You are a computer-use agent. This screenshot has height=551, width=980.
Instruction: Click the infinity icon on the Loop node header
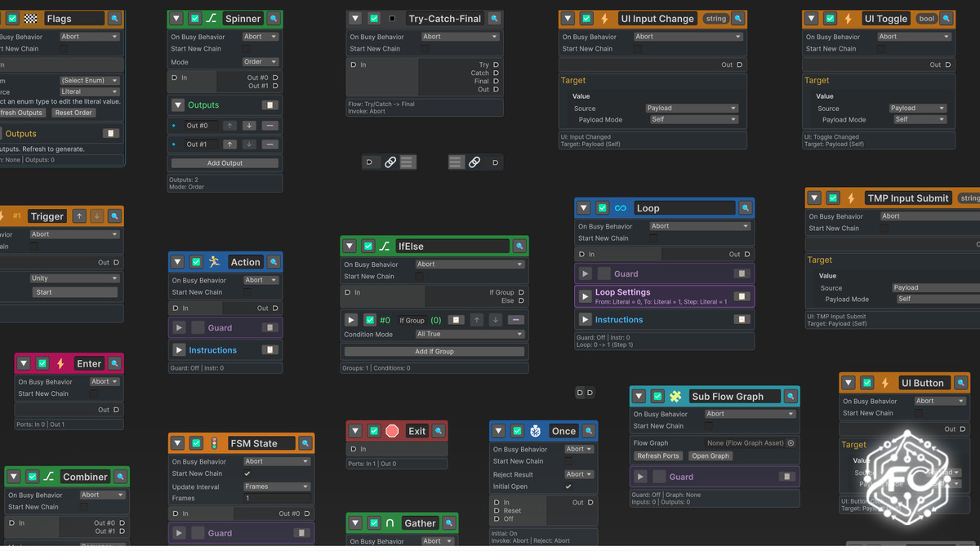pyautogui.click(x=622, y=207)
